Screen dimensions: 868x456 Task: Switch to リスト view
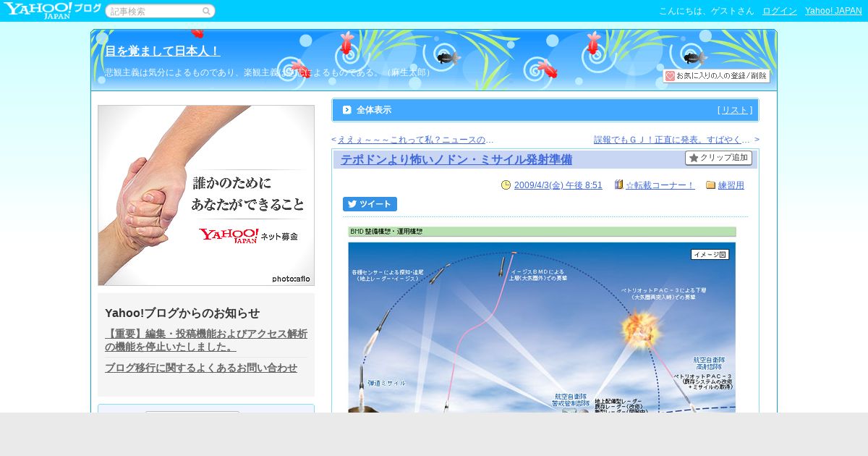tap(735, 110)
